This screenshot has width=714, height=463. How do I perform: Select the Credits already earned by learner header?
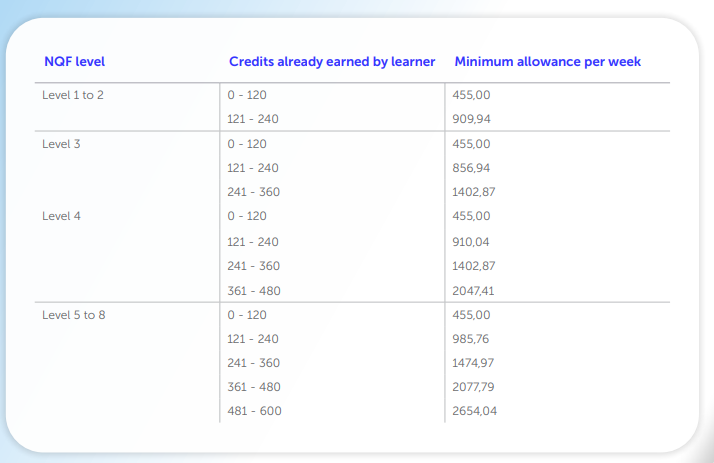pyautogui.click(x=332, y=62)
